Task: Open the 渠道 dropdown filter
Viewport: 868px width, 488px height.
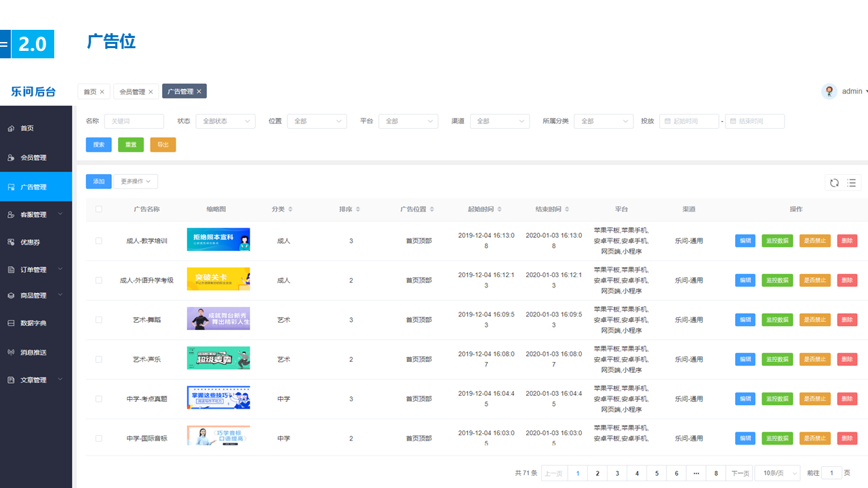Action: [500, 121]
